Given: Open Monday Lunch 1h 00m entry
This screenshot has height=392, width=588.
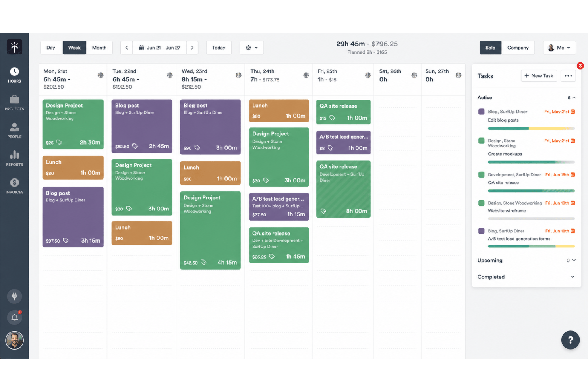Looking at the screenshot, I should coord(73,168).
